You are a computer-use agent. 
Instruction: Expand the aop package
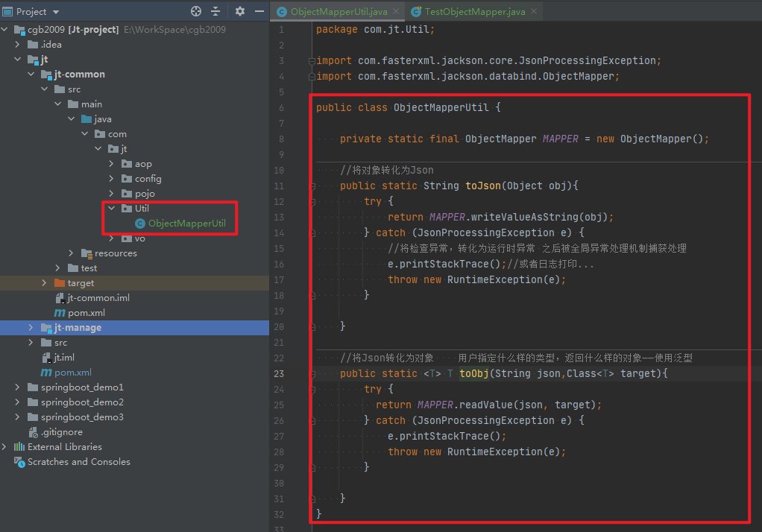pyautogui.click(x=112, y=164)
